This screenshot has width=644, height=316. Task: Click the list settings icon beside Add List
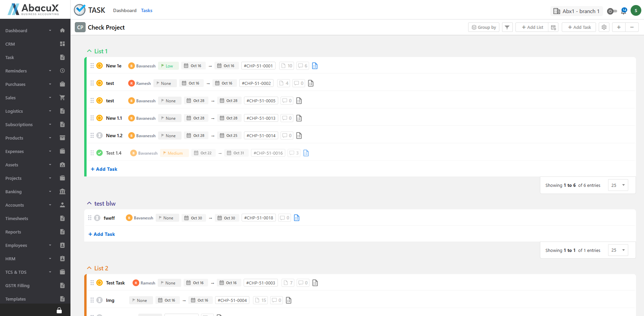[x=553, y=28]
